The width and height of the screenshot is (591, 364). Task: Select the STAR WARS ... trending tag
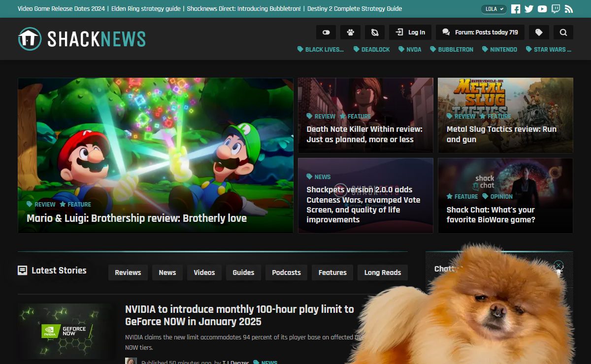pyautogui.click(x=549, y=49)
